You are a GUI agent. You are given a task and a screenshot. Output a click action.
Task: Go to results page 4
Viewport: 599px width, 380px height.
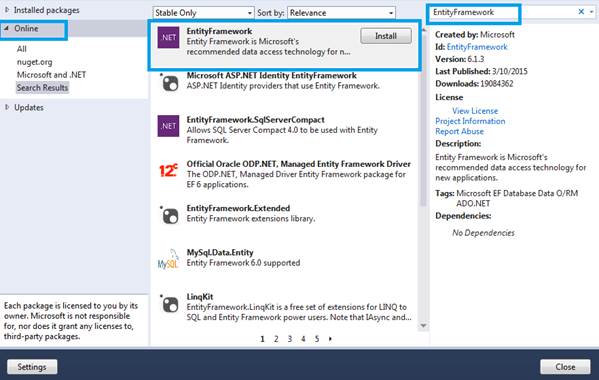pos(303,339)
